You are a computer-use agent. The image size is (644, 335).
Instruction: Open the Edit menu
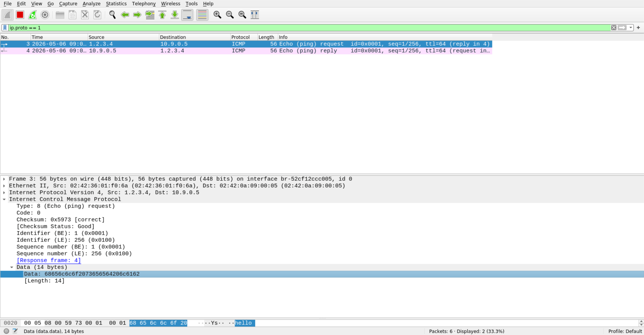[21, 4]
